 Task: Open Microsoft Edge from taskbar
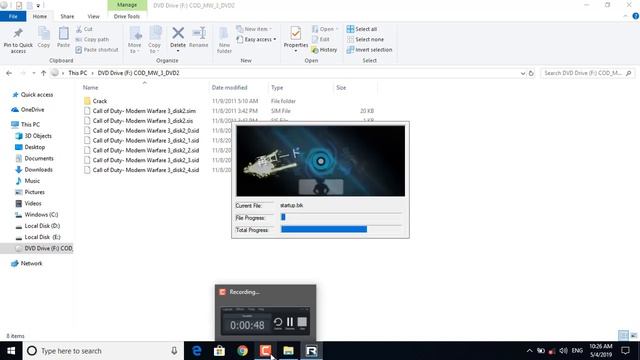tap(196, 351)
